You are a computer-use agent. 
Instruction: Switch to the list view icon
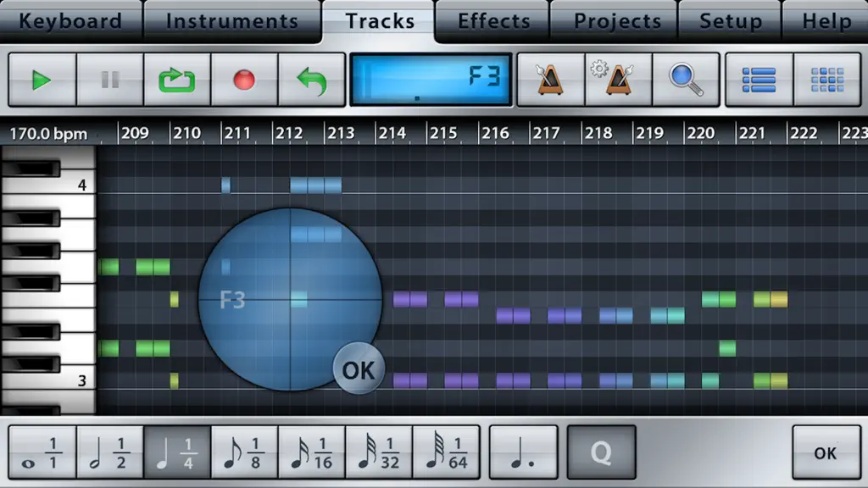tap(759, 80)
